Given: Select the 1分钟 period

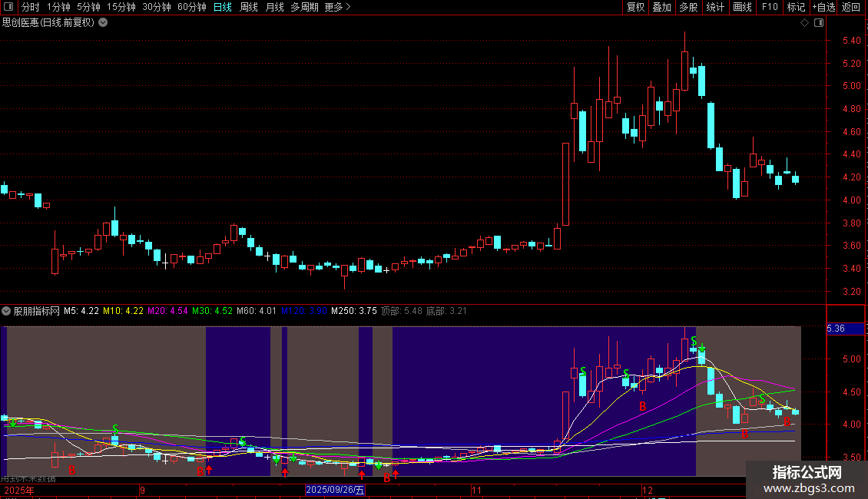Looking at the screenshot, I should (58, 7).
